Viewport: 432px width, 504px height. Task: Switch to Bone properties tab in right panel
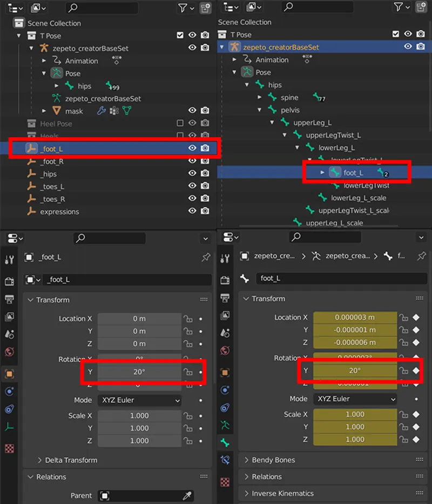click(225, 442)
